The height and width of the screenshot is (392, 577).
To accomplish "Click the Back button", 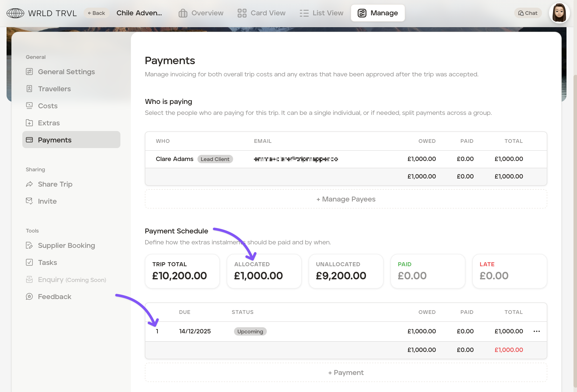I will (96, 13).
